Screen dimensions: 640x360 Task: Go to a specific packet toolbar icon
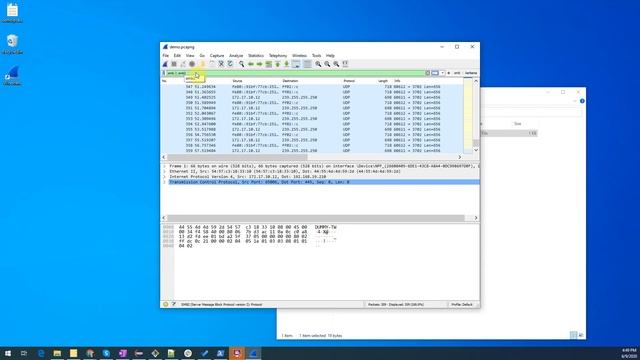pos(269,64)
